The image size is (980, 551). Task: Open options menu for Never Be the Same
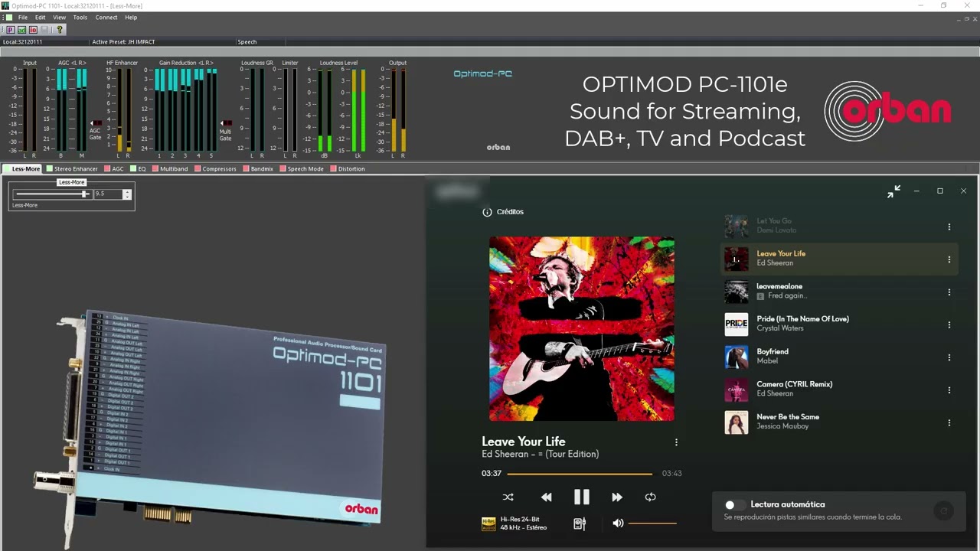949,422
